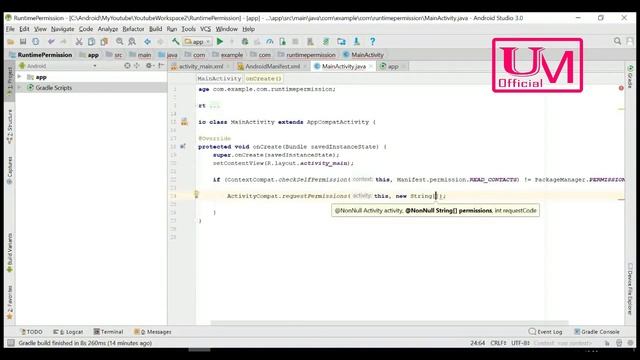Click the Help question mark icon
This screenshot has height=360, width=640.
click(x=372, y=42)
